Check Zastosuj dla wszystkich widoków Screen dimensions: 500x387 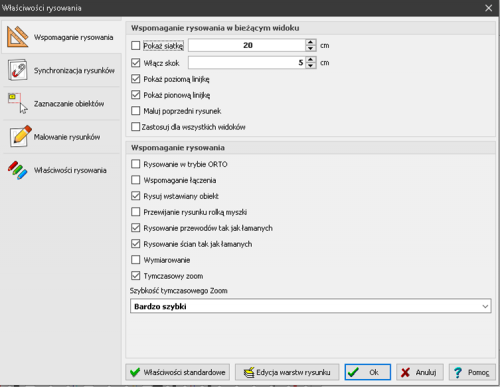point(135,127)
